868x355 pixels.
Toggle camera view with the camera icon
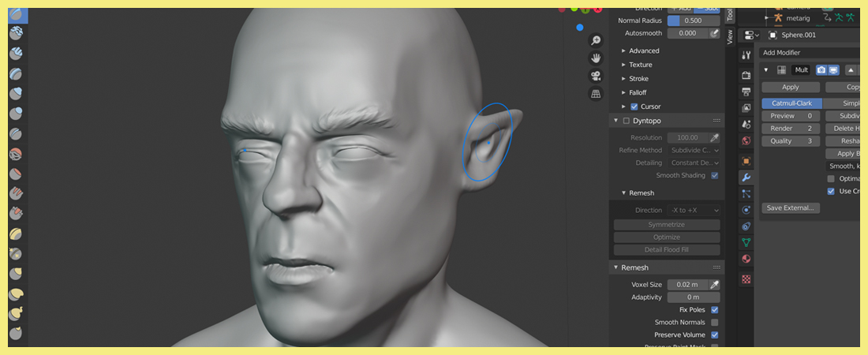pyautogui.click(x=596, y=77)
